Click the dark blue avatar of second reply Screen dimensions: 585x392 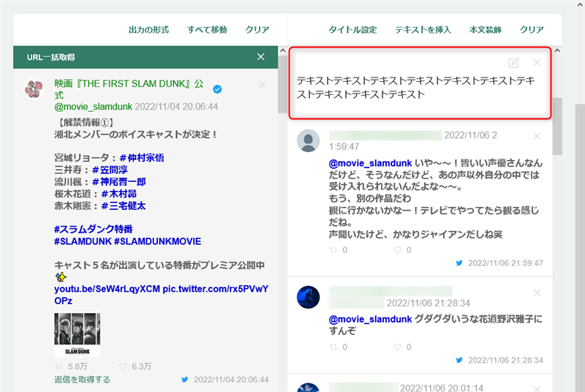click(308, 297)
